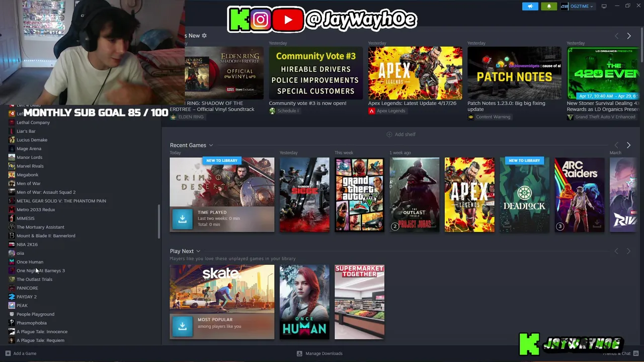
Task: Select Men of War: Assault Squad 2
Action: point(46,192)
